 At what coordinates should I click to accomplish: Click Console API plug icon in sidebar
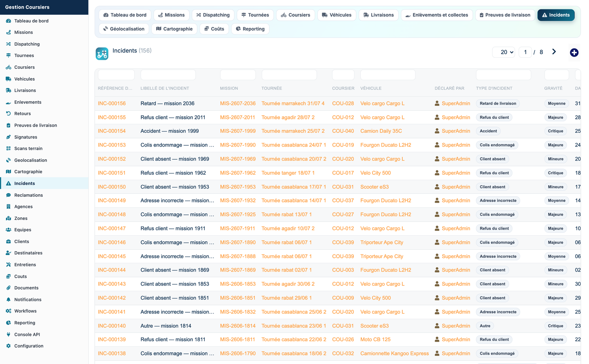click(8, 335)
